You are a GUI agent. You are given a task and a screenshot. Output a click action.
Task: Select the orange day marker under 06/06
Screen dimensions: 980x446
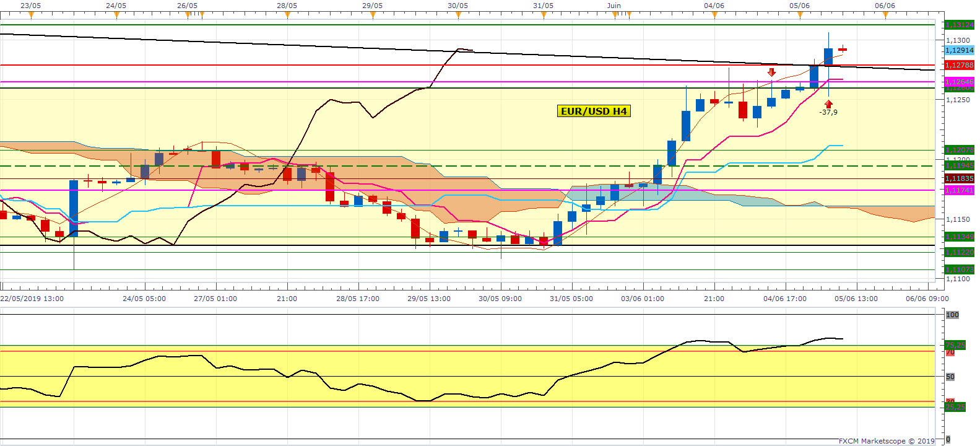coord(885,15)
